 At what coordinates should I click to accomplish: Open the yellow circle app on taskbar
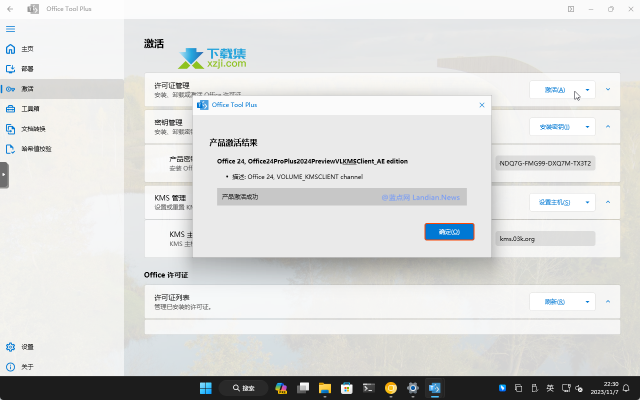[x=391, y=388]
